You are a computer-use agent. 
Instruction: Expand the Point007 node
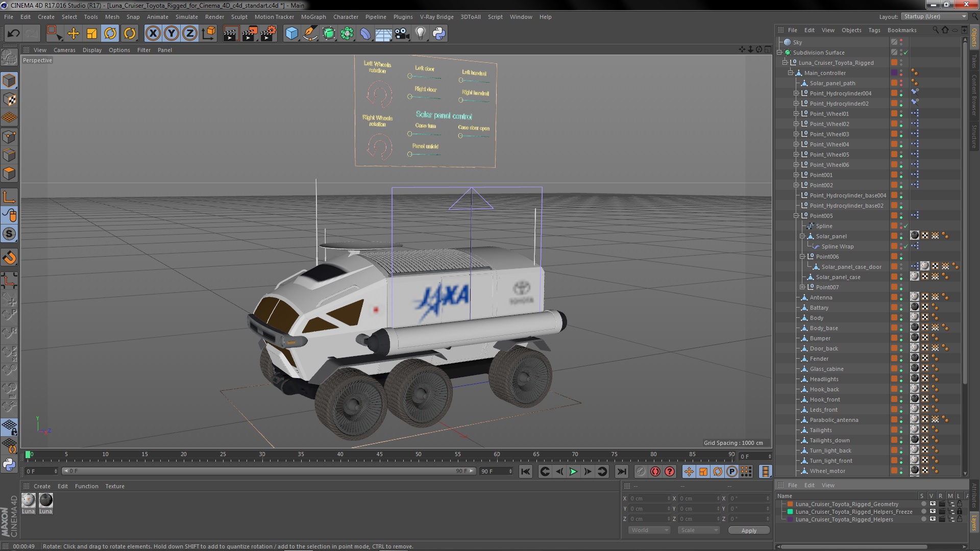click(x=802, y=287)
